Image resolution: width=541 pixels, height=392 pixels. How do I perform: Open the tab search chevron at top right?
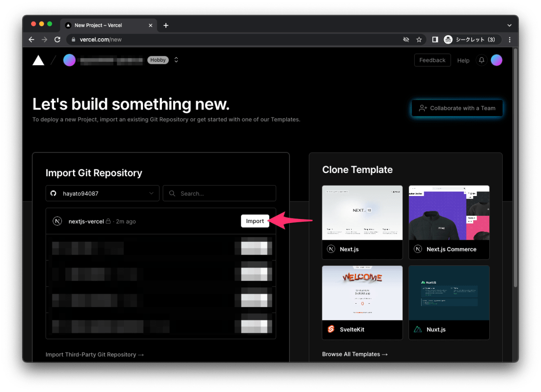click(x=509, y=25)
